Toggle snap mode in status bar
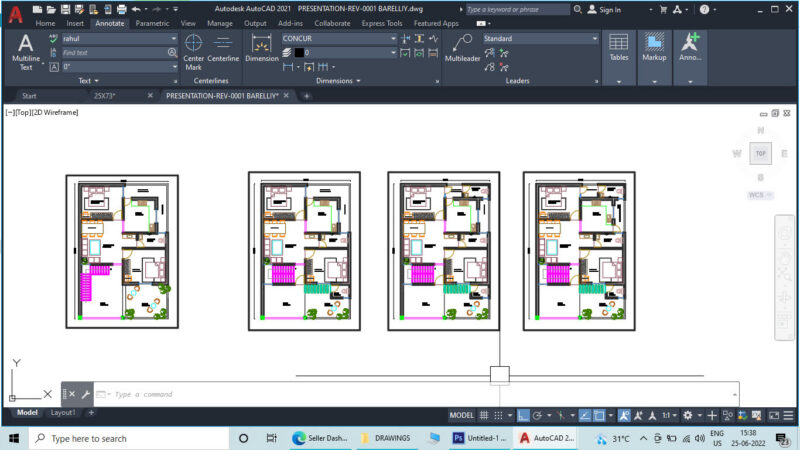This screenshot has height=450, width=800. coord(498,415)
